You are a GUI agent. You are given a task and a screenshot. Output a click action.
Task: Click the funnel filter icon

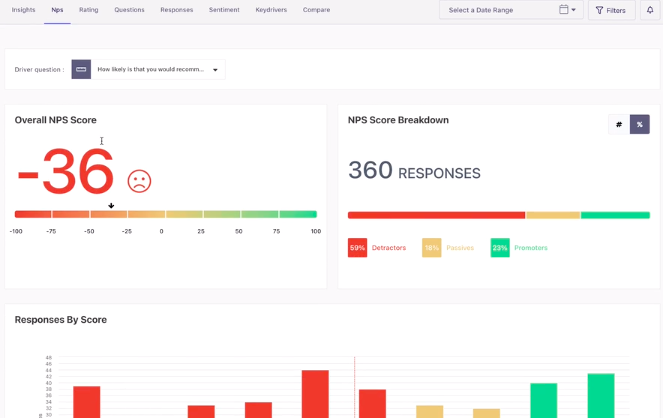[599, 10]
